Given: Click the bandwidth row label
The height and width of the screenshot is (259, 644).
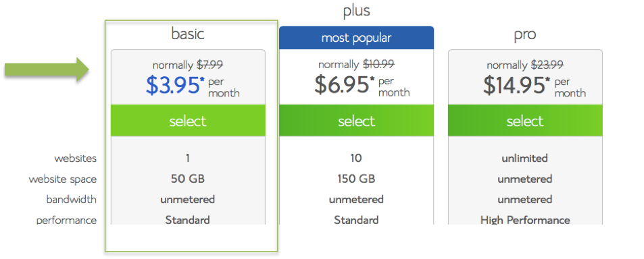Looking at the screenshot, I should click(x=72, y=200).
